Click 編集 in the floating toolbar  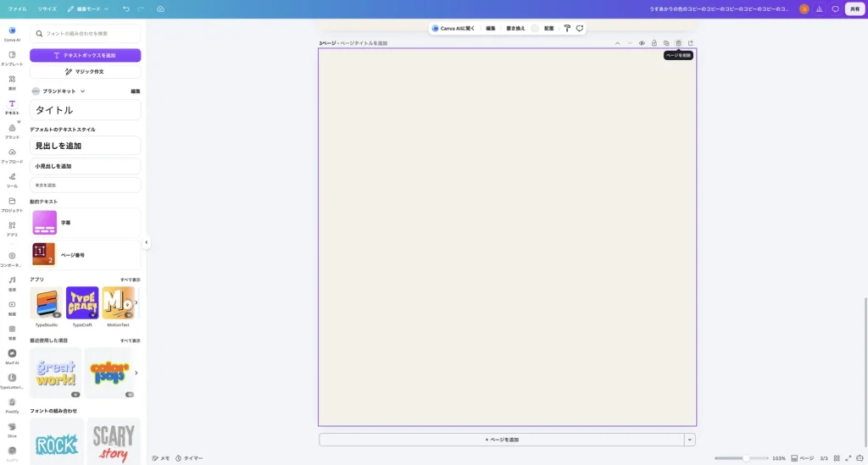coord(491,28)
